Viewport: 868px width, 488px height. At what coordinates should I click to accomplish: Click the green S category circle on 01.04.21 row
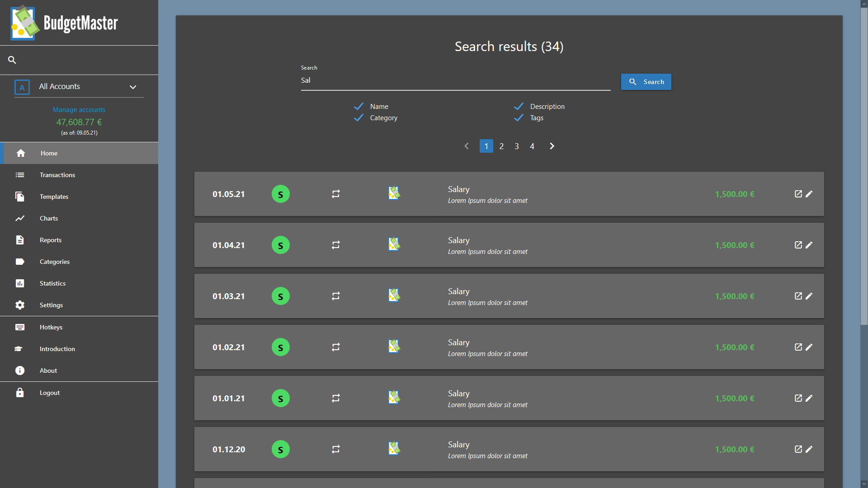[x=281, y=245]
